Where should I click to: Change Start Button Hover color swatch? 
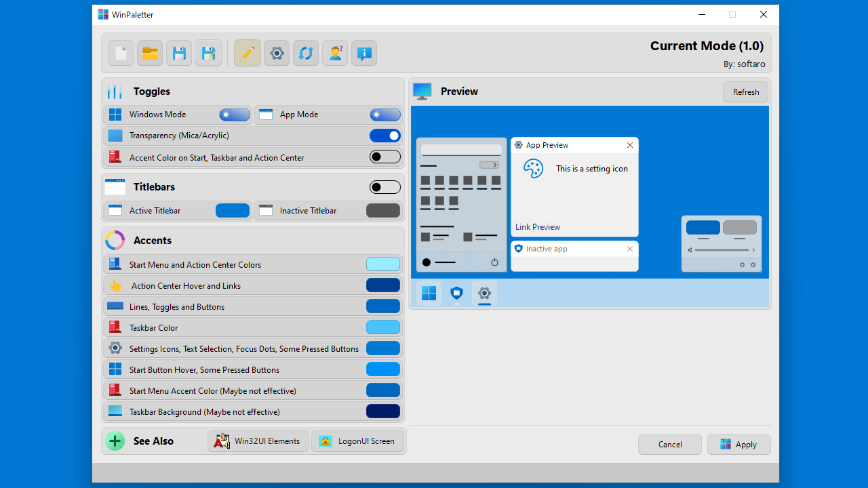383,369
